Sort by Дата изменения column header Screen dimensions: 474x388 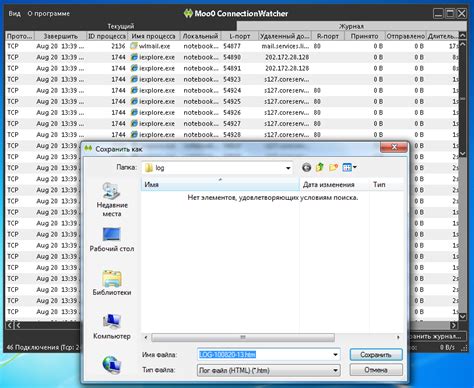(x=328, y=185)
